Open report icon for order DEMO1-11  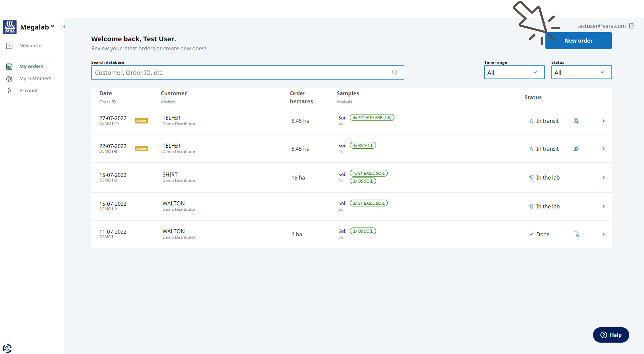coord(576,121)
